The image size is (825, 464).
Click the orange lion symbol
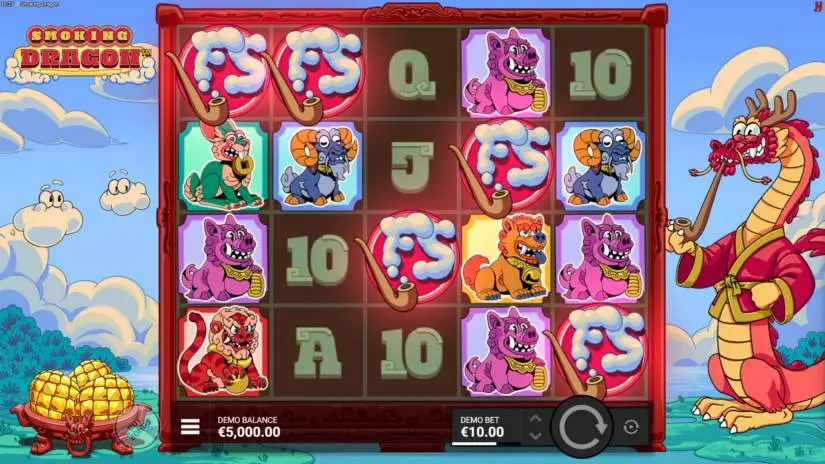[506, 259]
